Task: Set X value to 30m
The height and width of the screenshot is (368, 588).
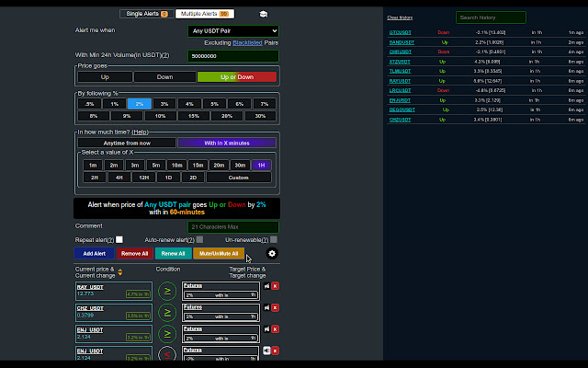Action: point(240,166)
